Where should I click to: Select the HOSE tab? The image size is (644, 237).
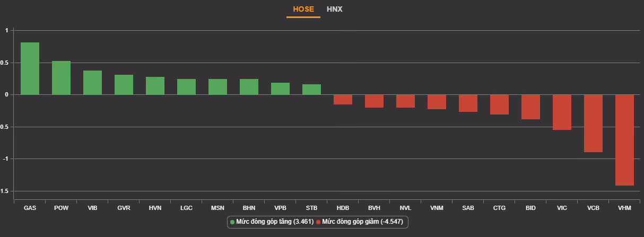point(303,9)
